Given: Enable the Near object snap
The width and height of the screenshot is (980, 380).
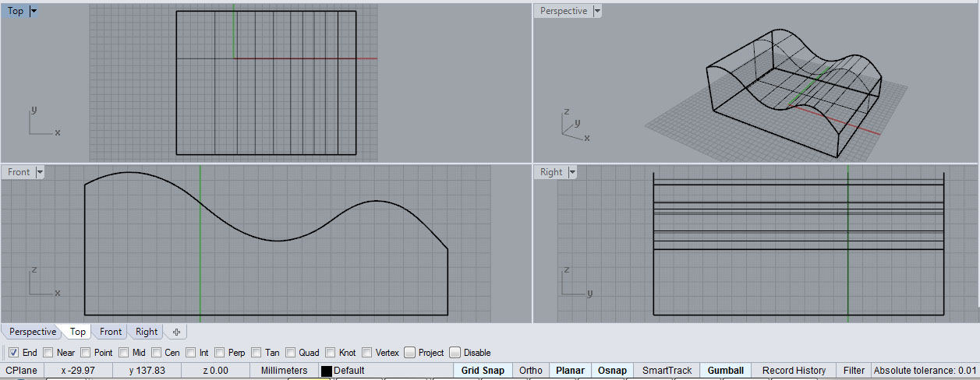Looking at the screenshot, I should click(x=48, y=353).
